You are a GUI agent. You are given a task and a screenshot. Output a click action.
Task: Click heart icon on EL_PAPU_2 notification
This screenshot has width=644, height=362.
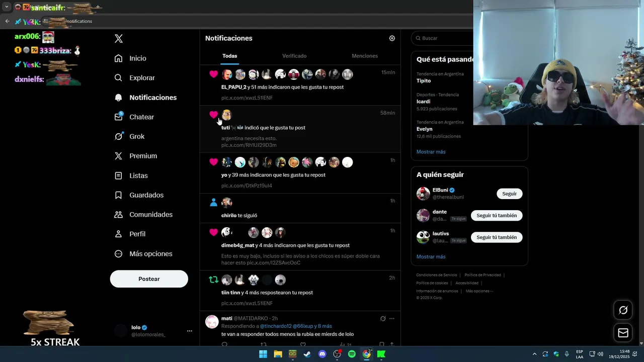[x=213, y=74]
